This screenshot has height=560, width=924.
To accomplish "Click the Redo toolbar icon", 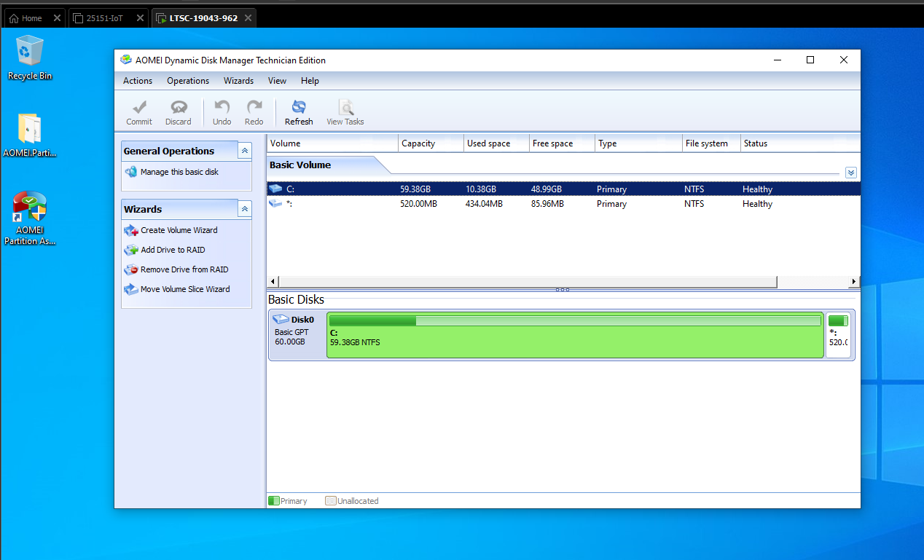I will [254, 107].
